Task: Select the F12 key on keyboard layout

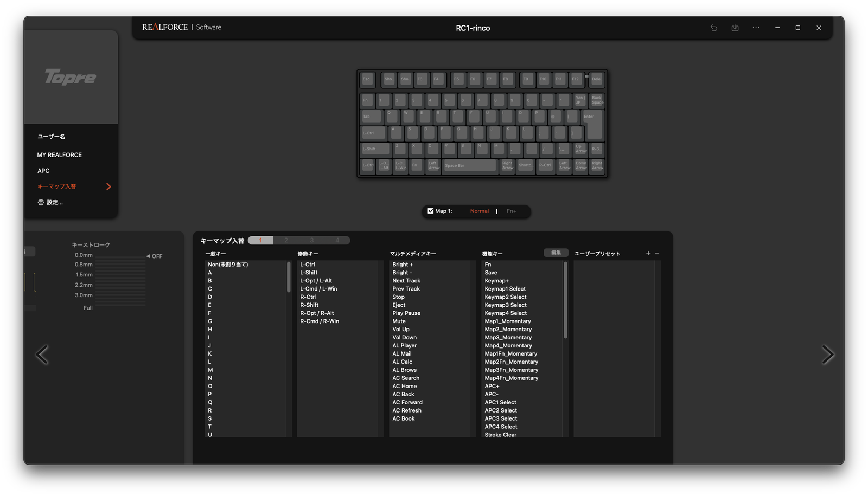Action: point(576,79)
